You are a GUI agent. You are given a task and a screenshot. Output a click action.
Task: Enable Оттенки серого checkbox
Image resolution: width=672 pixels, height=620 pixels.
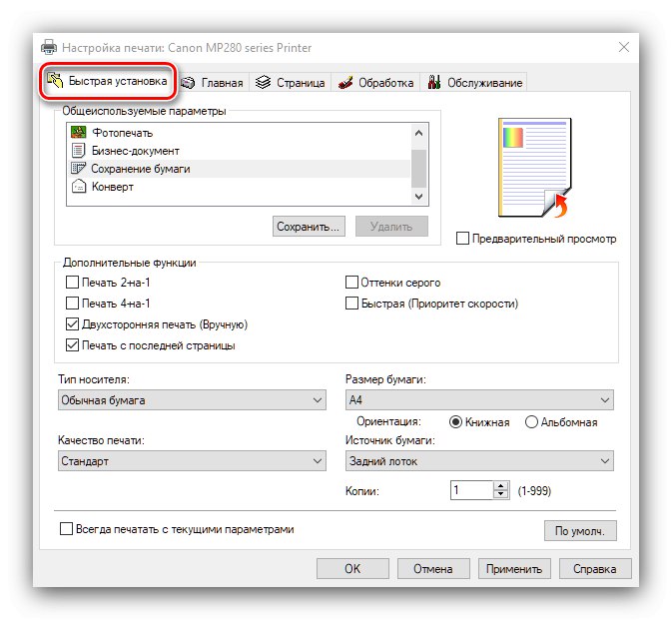[351, 282]
